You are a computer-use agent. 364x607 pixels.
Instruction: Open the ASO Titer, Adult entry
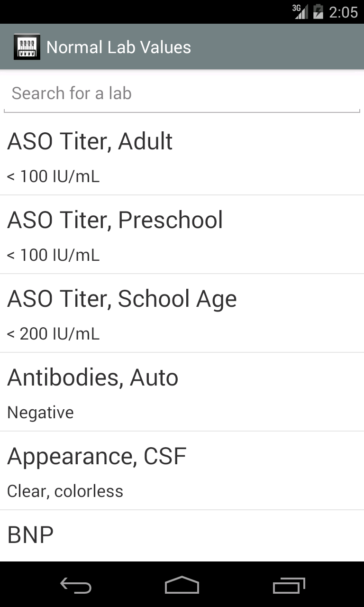pyautogui.click(x=182, y=156)
